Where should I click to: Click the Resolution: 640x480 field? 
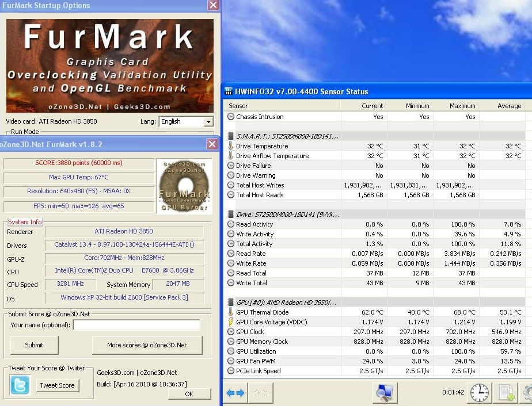coord(79,191)
